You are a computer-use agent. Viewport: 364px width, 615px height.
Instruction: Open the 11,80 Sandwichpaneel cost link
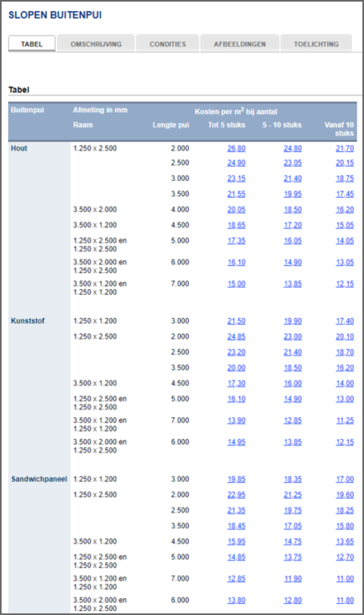click(345, 600)
